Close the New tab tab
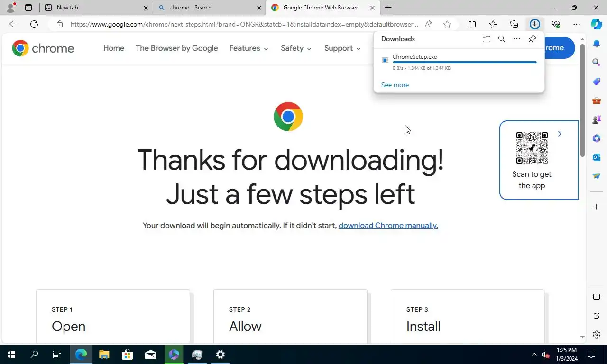 (146, 8)
